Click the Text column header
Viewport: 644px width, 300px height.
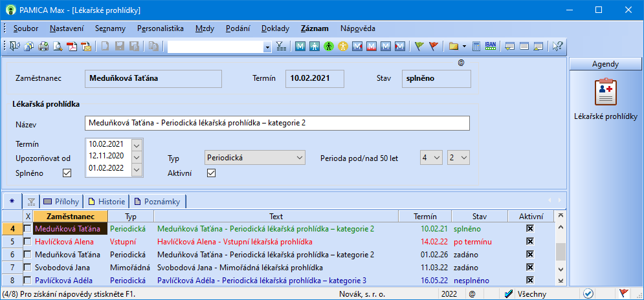[276, 217]
